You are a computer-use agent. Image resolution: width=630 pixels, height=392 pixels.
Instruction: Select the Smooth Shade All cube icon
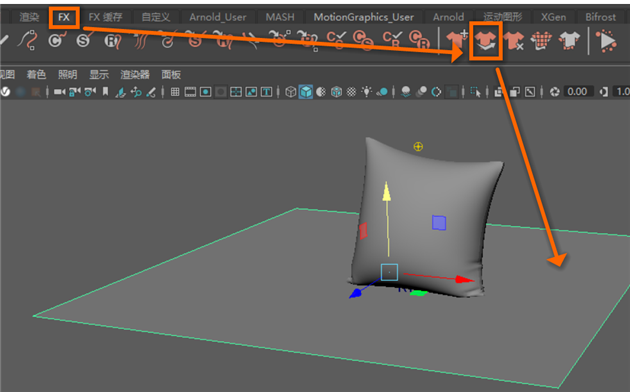point(306,92)
